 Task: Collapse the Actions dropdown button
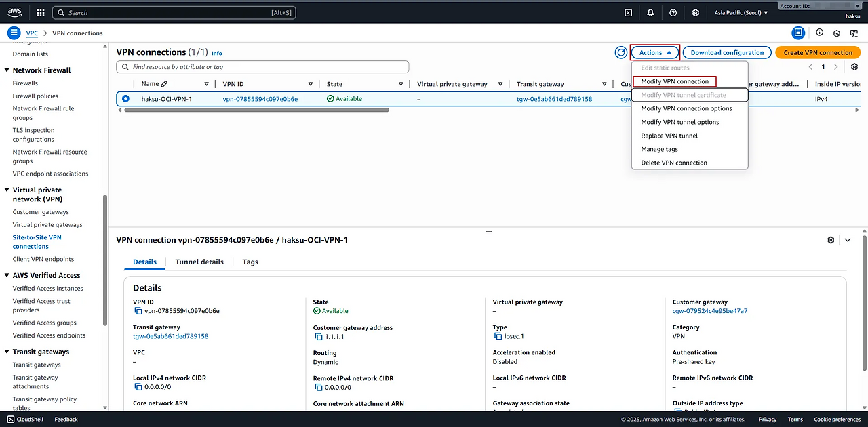click(x=655, y=52)
